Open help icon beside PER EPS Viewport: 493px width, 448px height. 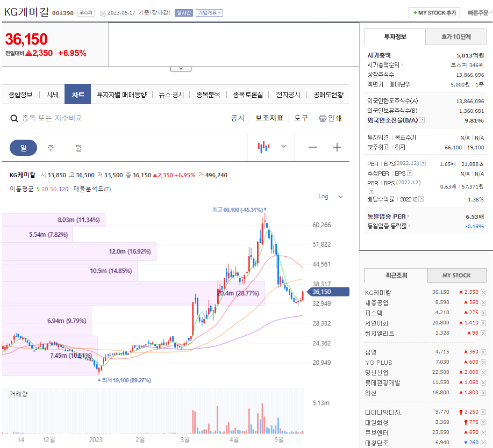(x=423, y=163)
